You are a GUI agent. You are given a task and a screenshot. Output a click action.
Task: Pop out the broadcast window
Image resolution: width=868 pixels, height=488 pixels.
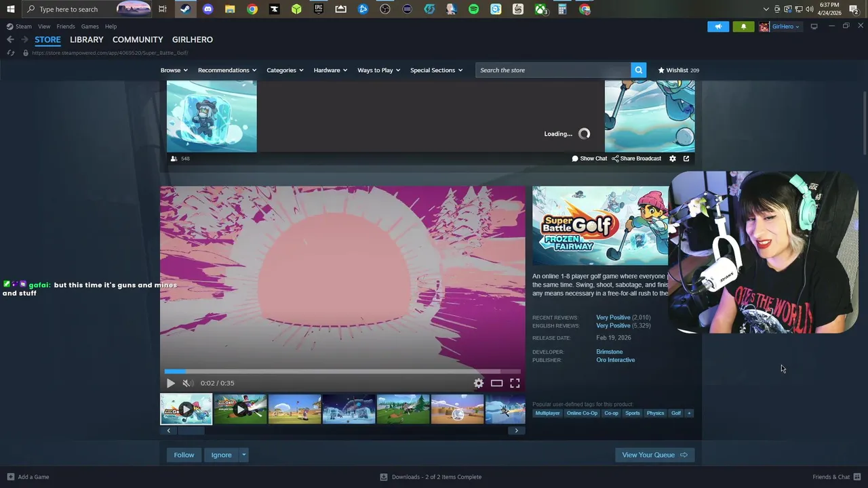[x=686, y=159]
